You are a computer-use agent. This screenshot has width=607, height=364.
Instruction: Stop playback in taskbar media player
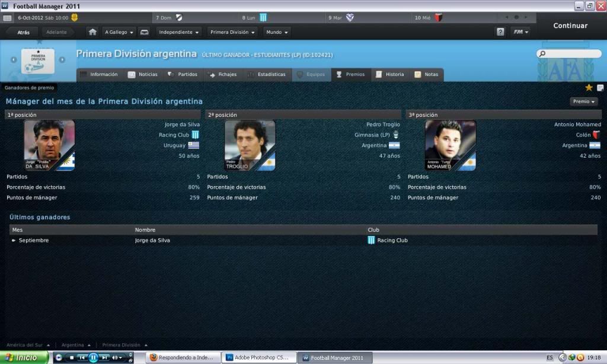point(72,358)
